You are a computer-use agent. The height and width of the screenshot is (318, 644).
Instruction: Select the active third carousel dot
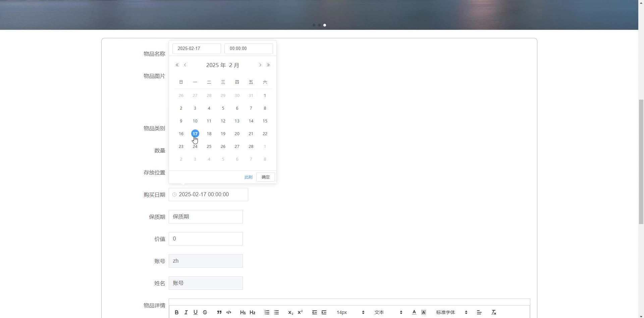[x=325, y=25]
